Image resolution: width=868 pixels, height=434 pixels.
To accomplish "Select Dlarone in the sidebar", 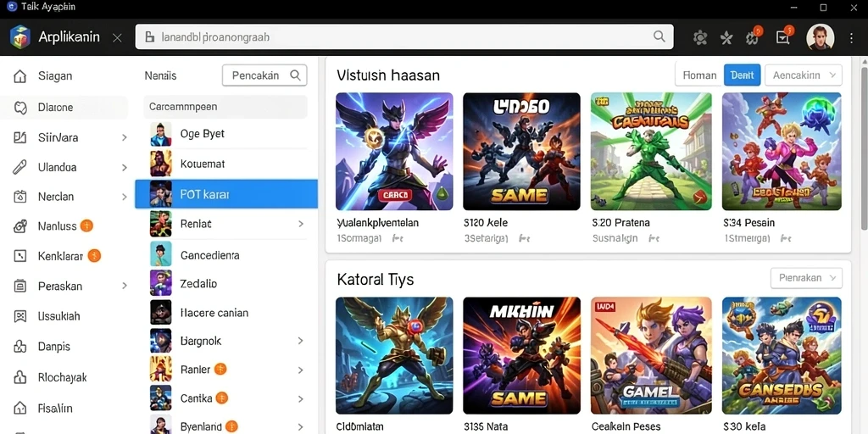I will coord(64,108).
